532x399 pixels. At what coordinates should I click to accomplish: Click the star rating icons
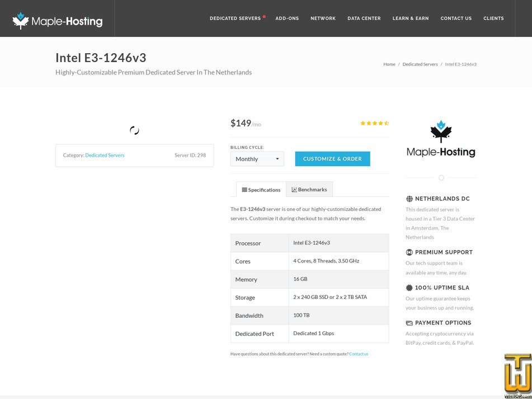pyautogui.click(x=375, y=123)
